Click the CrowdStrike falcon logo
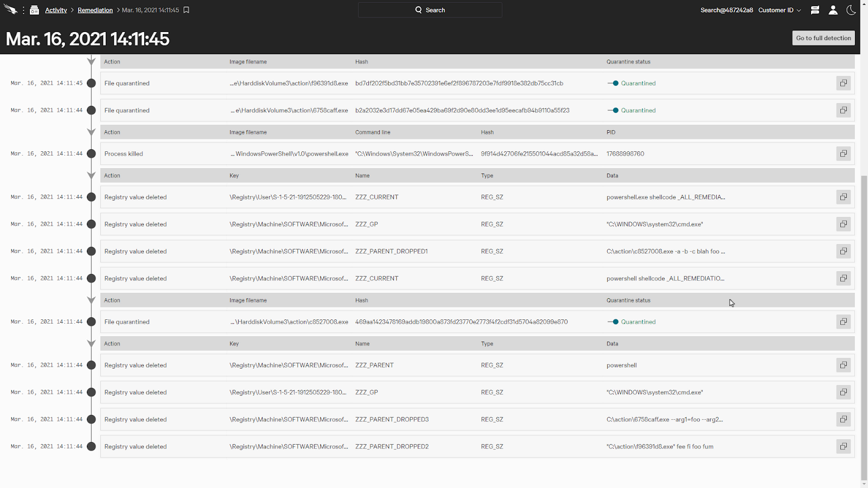This screenshot has width=868, height=488. pyautogui.click(x=10, y=10)
